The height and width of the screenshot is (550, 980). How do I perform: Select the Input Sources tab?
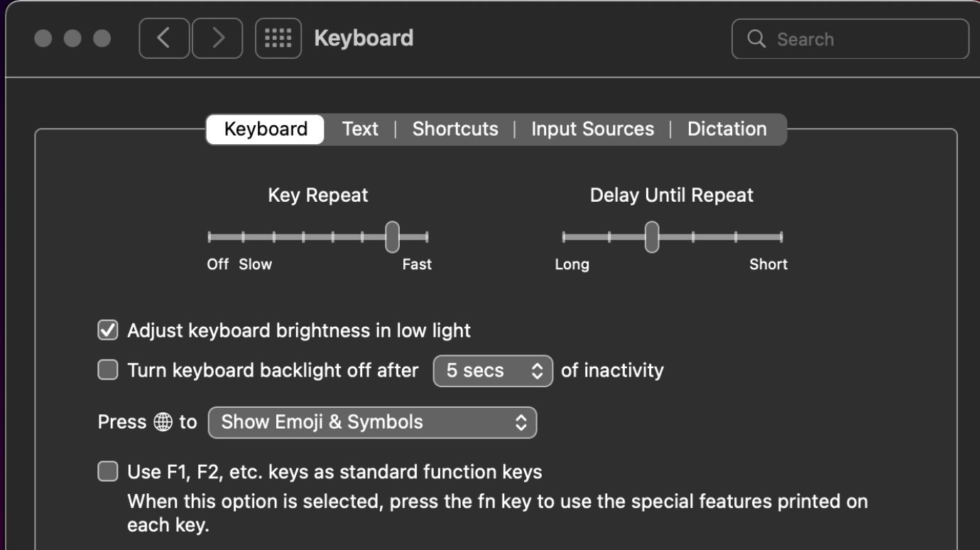point(592,129)
